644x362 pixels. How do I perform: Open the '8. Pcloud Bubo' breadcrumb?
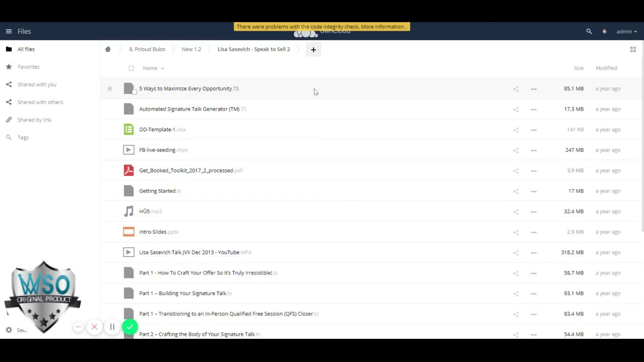pos(147,49)
